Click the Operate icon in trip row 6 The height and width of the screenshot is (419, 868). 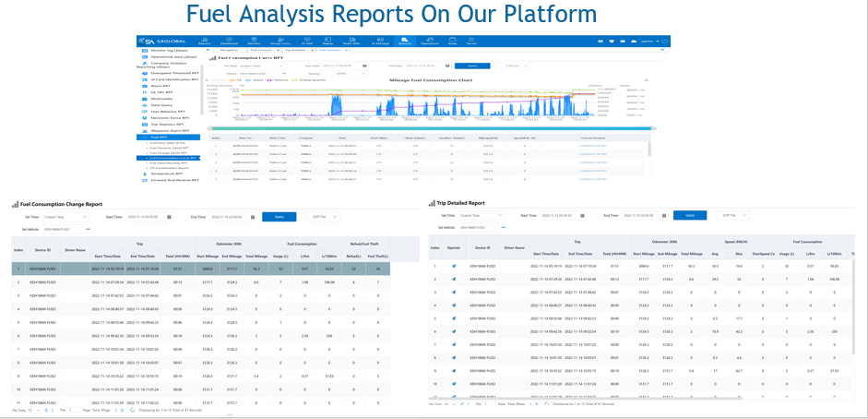tap(454, 329)
